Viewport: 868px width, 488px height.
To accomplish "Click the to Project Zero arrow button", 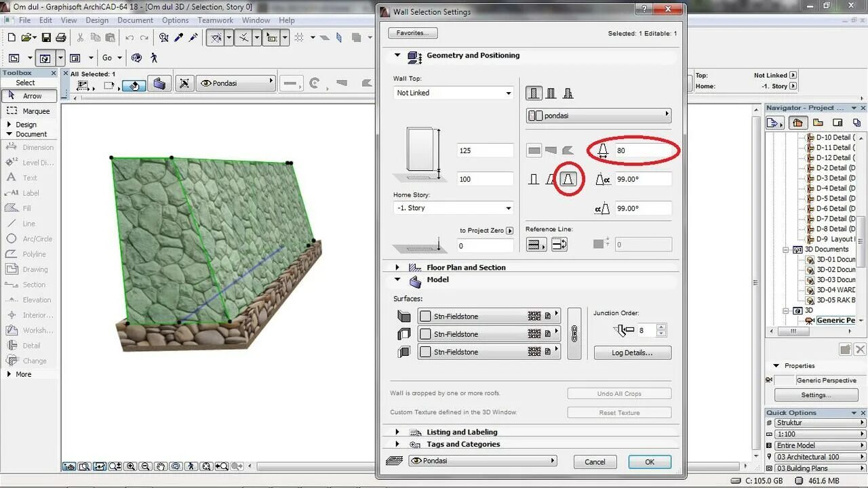I will (x=510, y=230).
